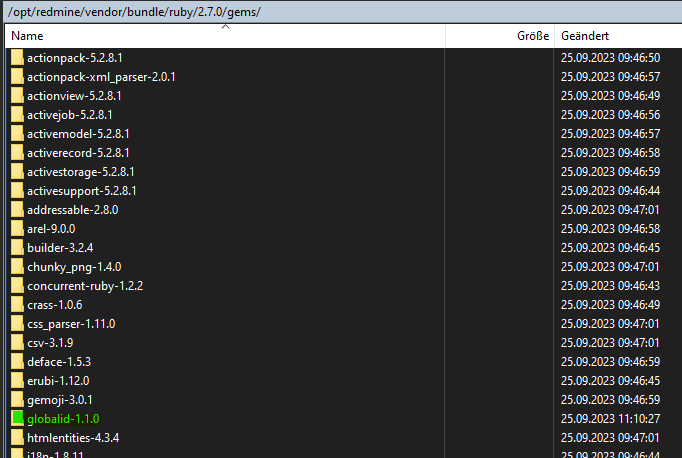This screenshot has height=458, width=682.
Task: Click the builder-3.2.4 folder icon
Action: coord(17,247)
